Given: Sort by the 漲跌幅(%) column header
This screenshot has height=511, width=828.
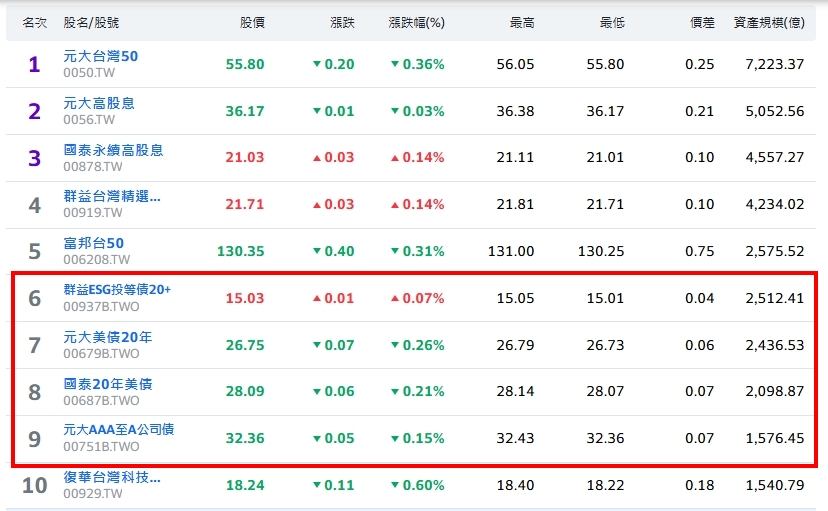Looking at the screenshot, I should tap(416, 21).
